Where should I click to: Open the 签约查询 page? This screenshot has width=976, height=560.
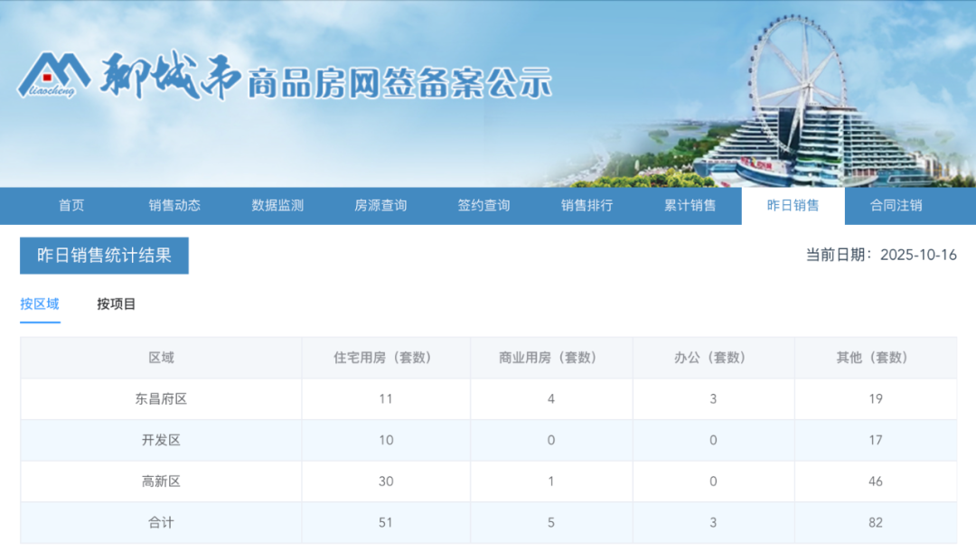click(483, 205)
